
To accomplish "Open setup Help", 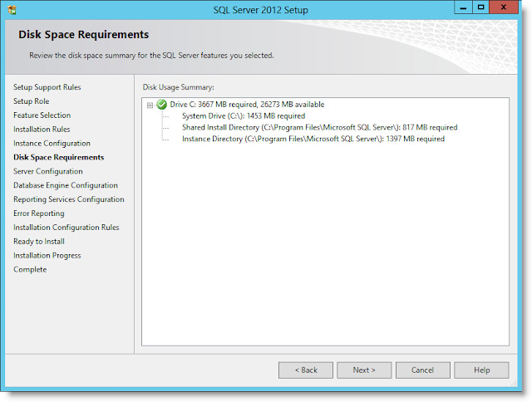I will (481, 370).
